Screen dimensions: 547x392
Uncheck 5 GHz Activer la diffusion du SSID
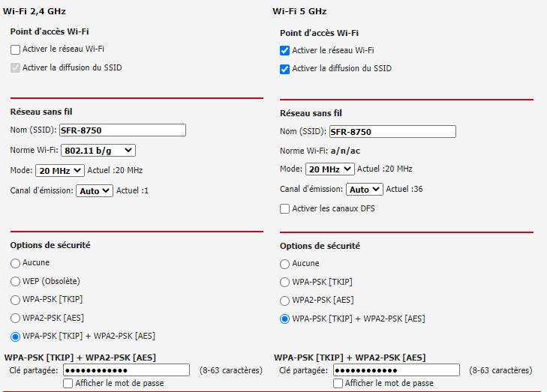point(284,69)
